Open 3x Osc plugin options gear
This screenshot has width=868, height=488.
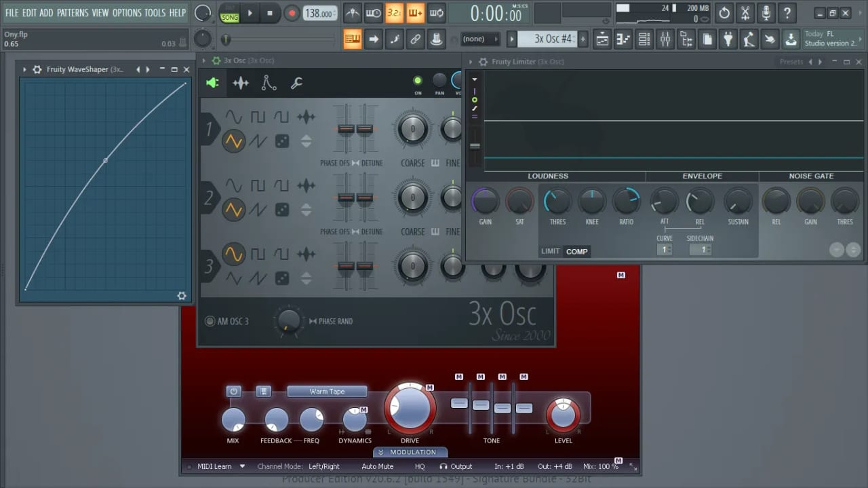(216, 61)
